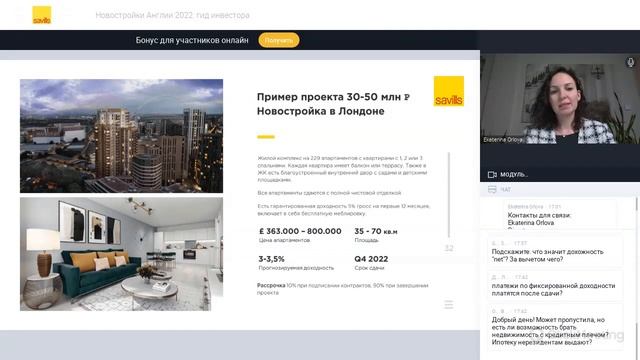
Task: Click the hamburger menu icon on the slide
Action: 449,304
